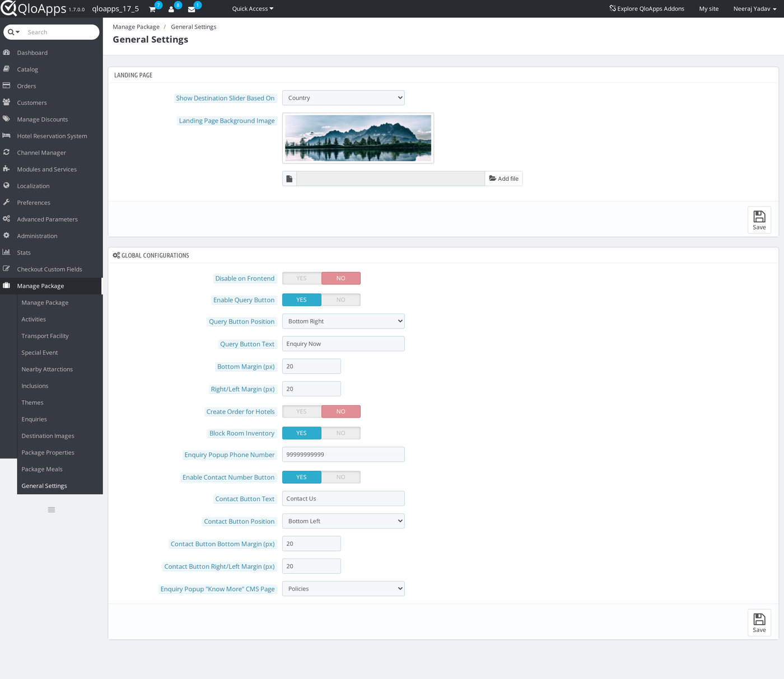Image resolution: width=784 pixels, height=679 pixels.
Task: Click the Enquiry Popup Phone Number field
Action: point(343,455)
